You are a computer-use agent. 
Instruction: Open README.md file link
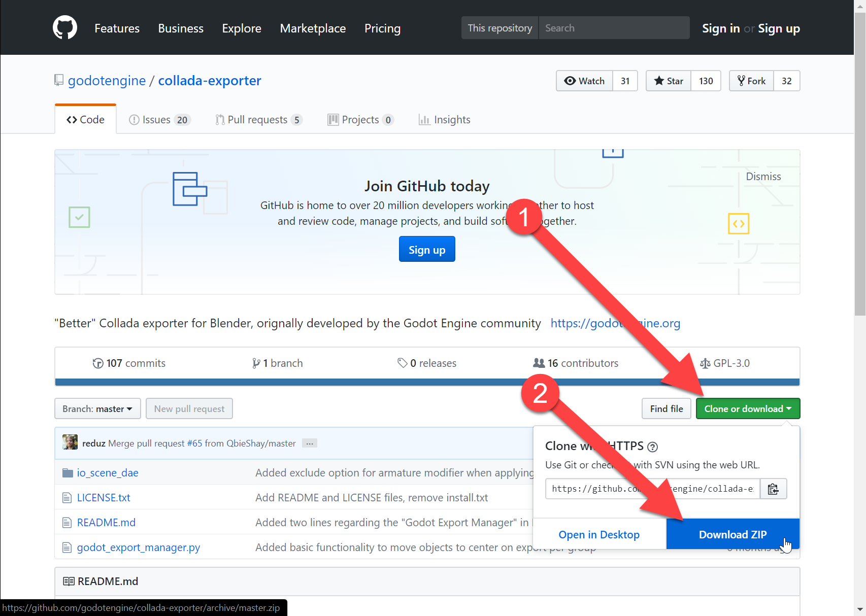point(106,523)
